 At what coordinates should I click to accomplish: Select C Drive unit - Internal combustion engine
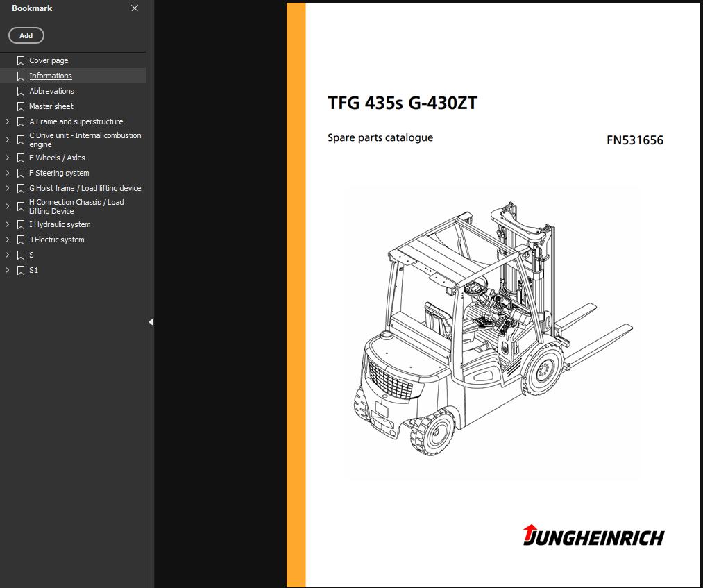(x=85, y=140)
